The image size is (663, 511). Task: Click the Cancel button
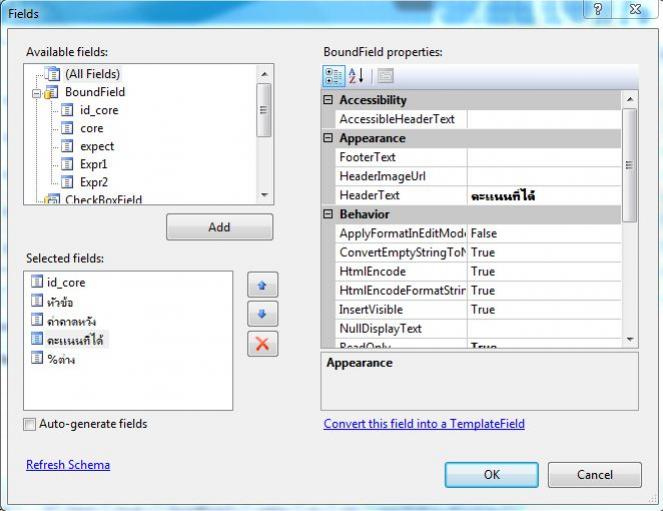595,475
